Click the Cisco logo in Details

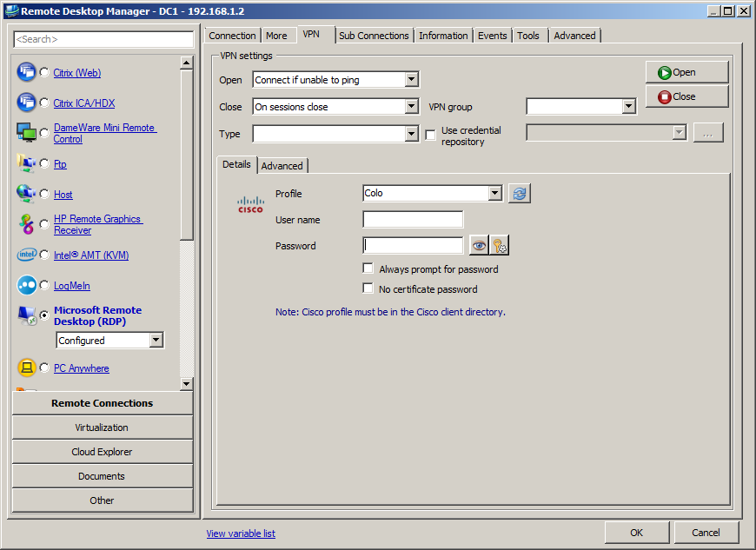[x=251, y=204]
